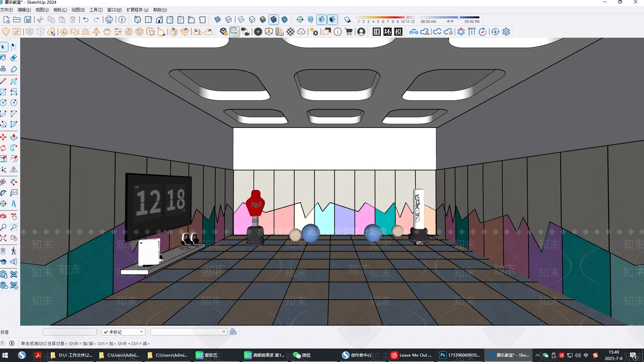Select the Orbit tool

pyautogui.click(x=3, y=216)
